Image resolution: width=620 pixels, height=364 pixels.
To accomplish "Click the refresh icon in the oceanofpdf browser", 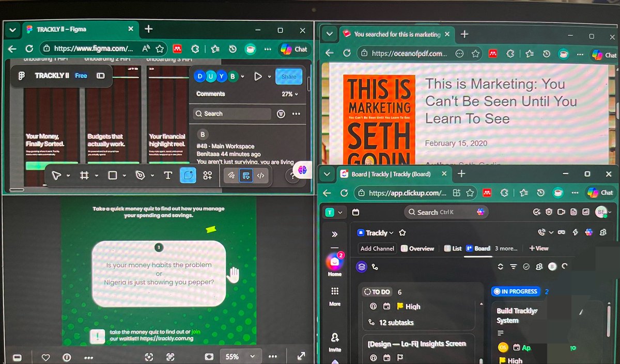I will [x=347, y=54].
